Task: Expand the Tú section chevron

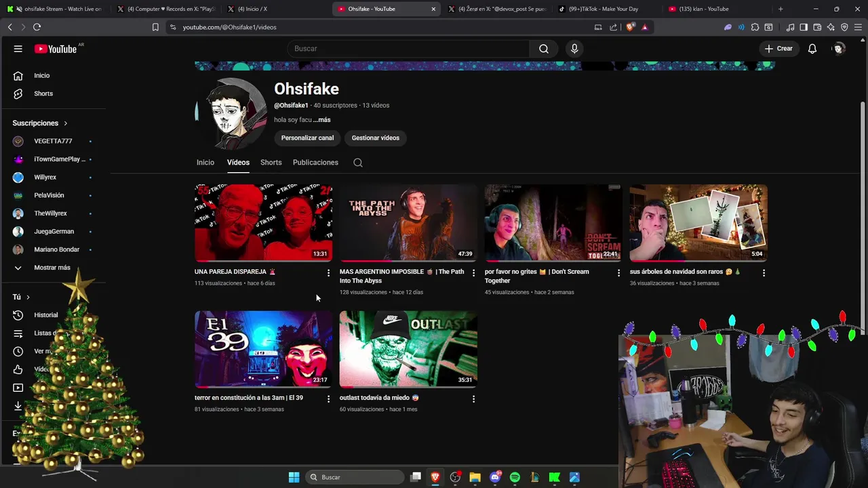Action: pos(28,297)
